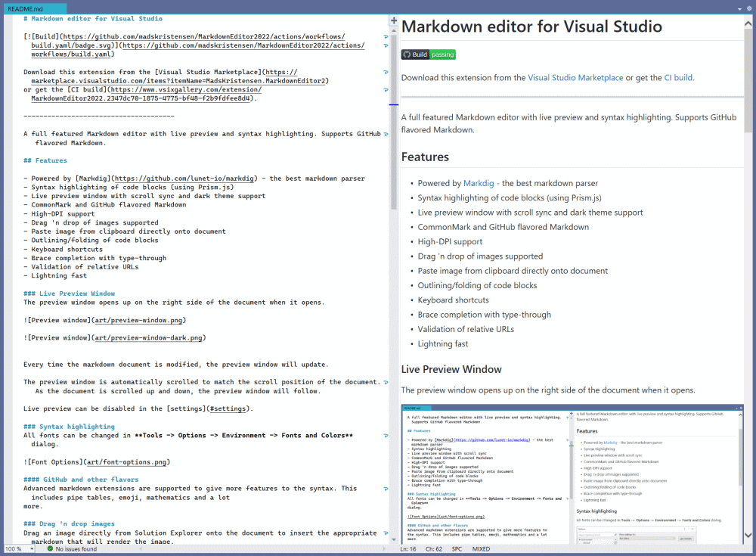Click the split-view handle above the editor scrollbar

[x=394, y=20]
